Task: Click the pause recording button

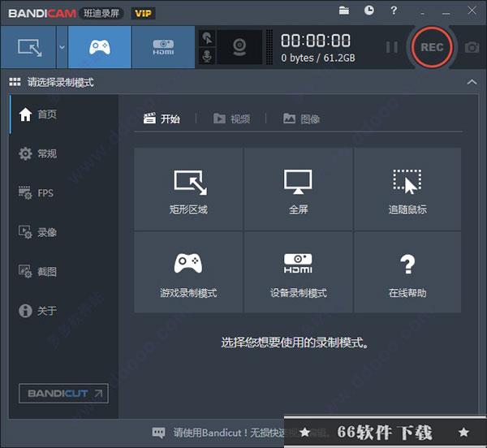Action: pyautogui.click(x=392, y=47)
